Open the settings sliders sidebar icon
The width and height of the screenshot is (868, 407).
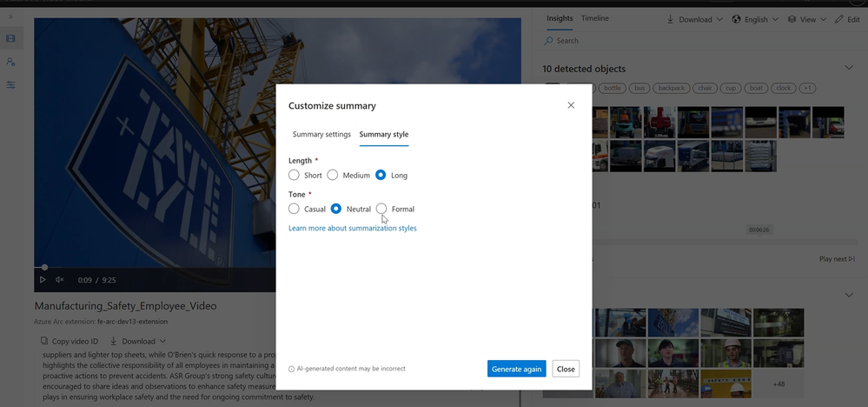[x=10, y=84]
